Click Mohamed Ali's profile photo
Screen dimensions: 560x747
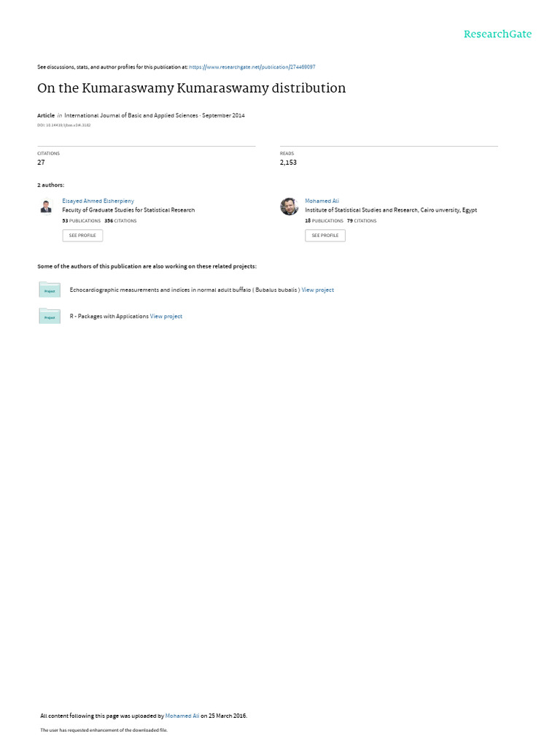coord(289,206)
